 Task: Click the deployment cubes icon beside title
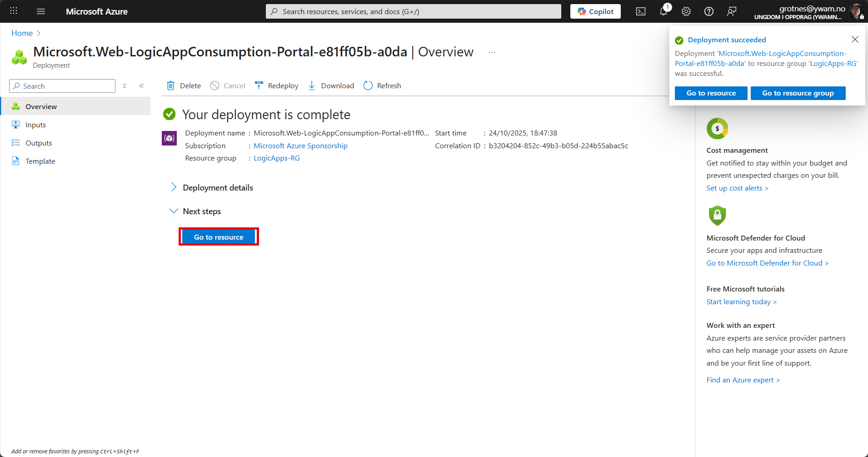[x=19, y=57]
